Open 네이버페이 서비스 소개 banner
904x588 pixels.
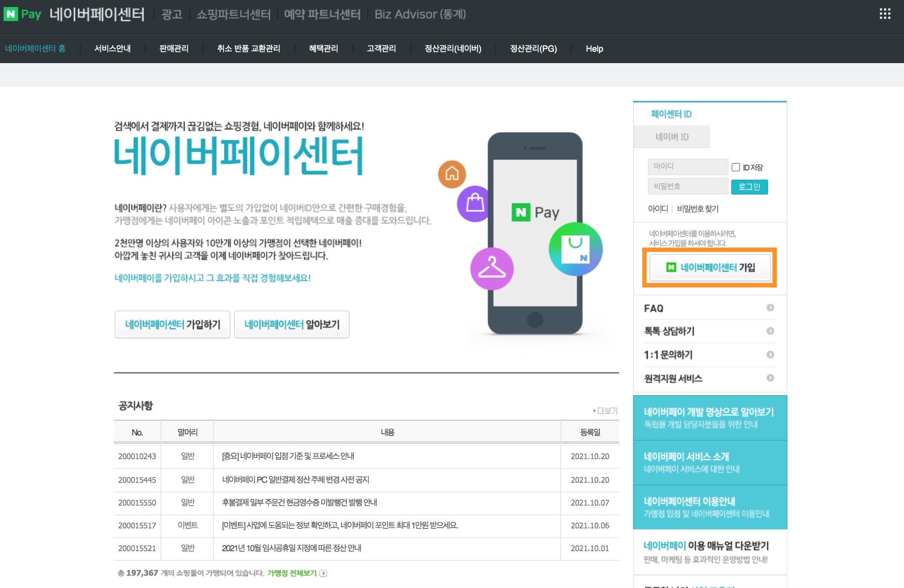tap(710, 462)
